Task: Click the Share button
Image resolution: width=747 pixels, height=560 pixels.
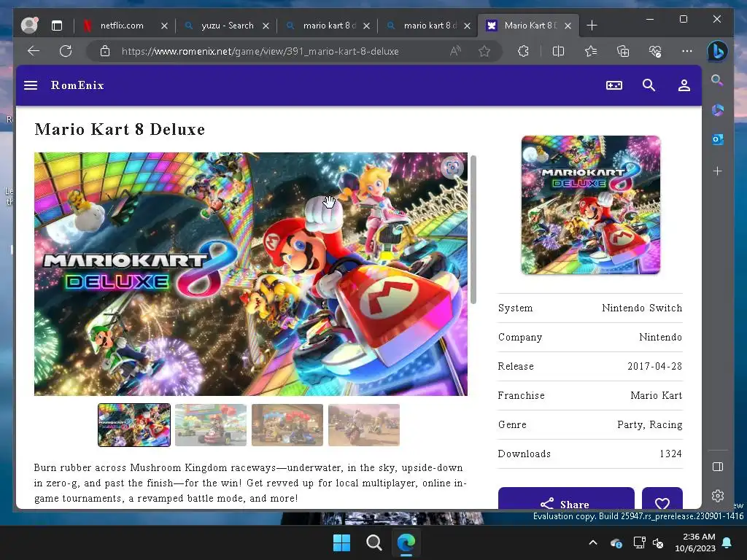Action: pos(566,499)
